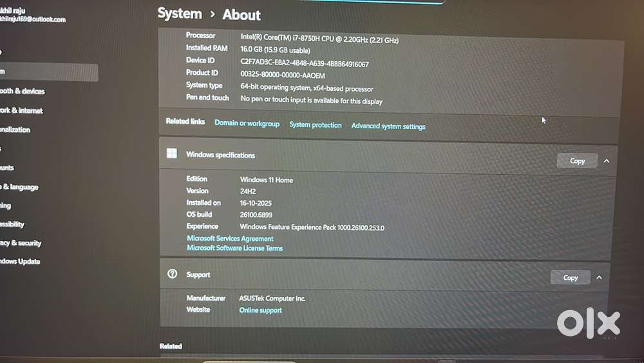Switch to Personalization settings
Screen dimensions: 644x363
(15, 130)
